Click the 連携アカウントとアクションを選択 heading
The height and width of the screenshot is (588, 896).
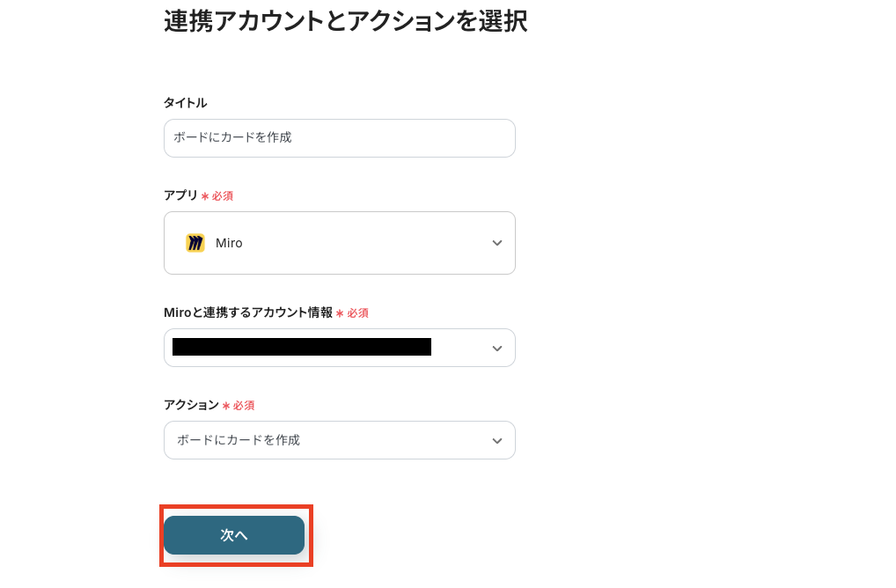[x=344, y=21]
